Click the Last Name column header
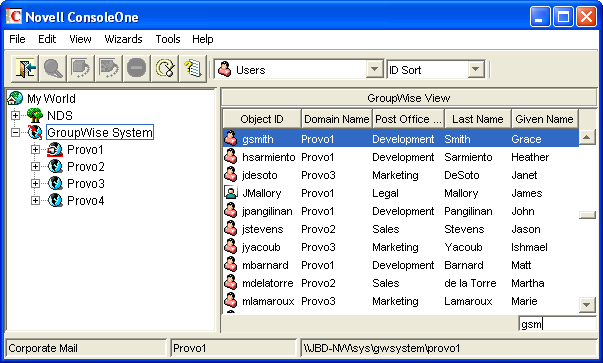The width and height of the screenshot is (603, 363). [478, 119]
